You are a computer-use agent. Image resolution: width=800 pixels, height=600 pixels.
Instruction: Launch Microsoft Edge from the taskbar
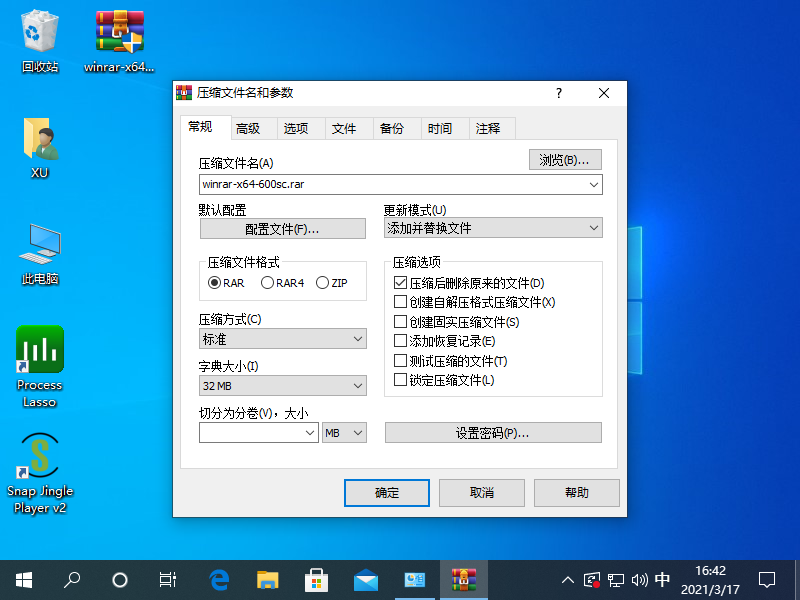click(x=218, y=579)
